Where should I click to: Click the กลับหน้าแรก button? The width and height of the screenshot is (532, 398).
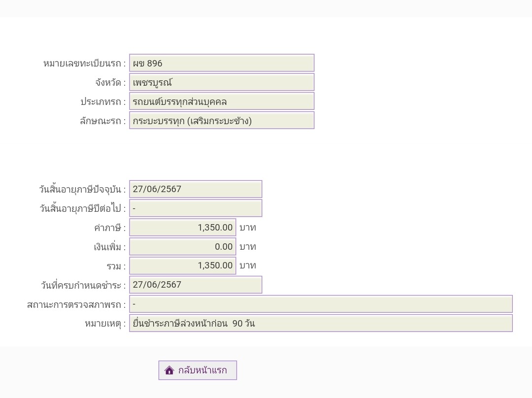[x=198, y=370]
